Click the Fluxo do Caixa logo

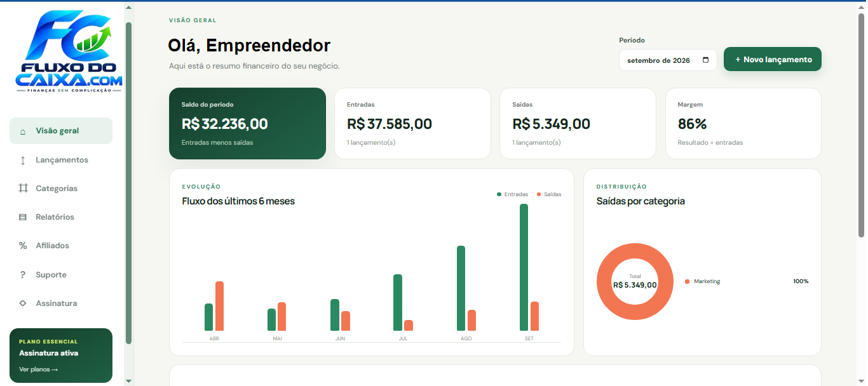click(x=69, y=52)
